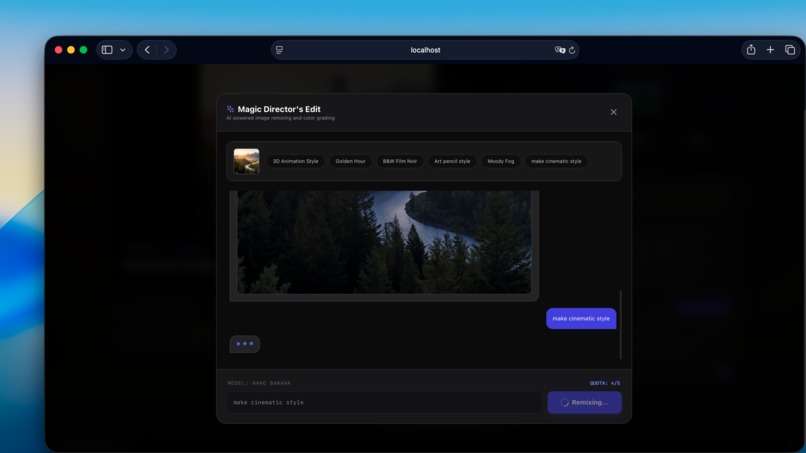
Task: Apply the 3D Animation Style preset
Action: pyautogui.click(x=296, y=161)
